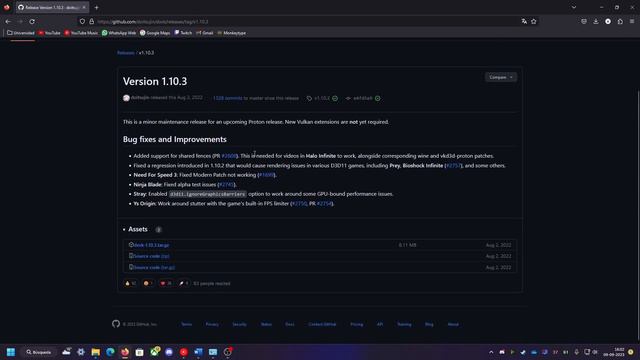Open the Pricing footer link
This screenshot has width=640, height=360.
pyautogui.click(x=357, y=324)
